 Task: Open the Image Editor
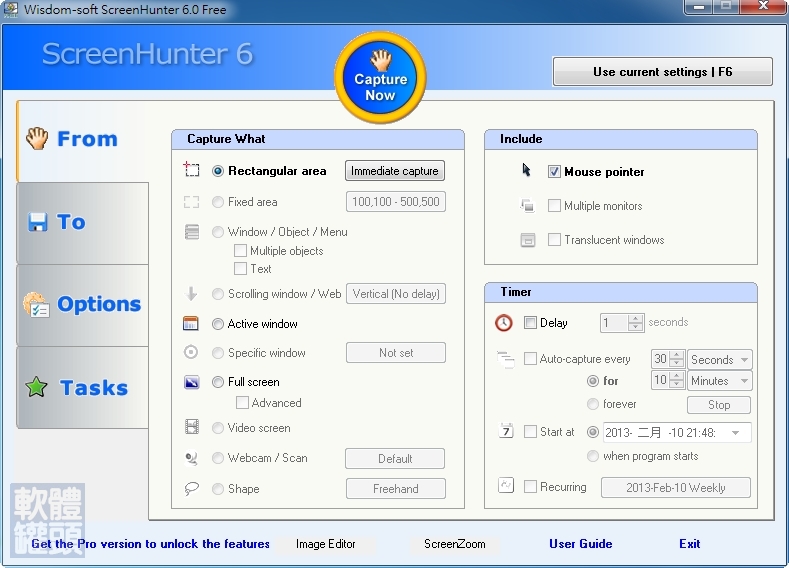[x=326, y=544]
